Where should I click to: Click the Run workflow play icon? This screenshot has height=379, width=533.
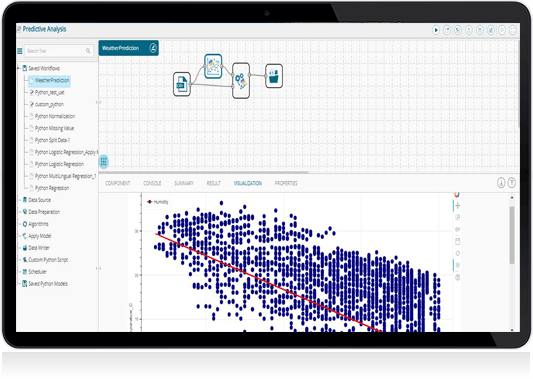[436, 30]
